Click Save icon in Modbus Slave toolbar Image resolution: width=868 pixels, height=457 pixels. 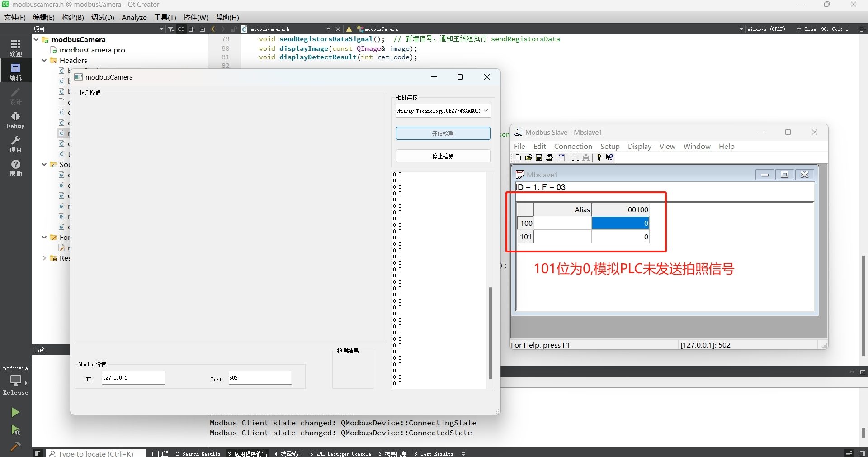tap(539, 157)
